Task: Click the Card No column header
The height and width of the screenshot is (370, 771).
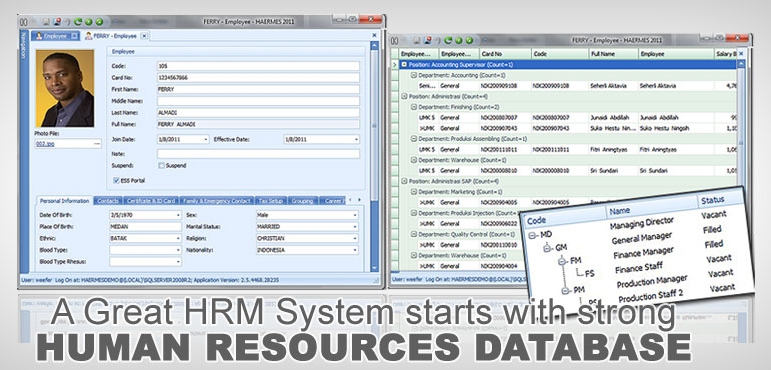Action: [505, 54]
